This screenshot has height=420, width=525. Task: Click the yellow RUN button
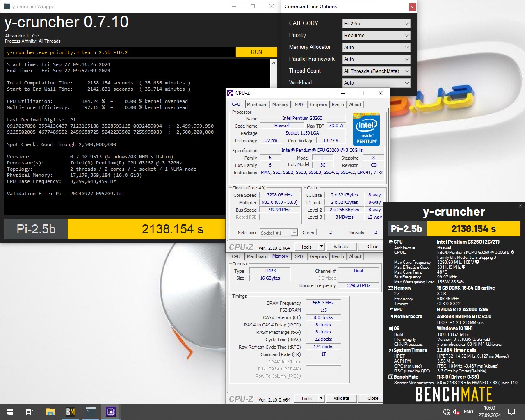pos(256,52)
